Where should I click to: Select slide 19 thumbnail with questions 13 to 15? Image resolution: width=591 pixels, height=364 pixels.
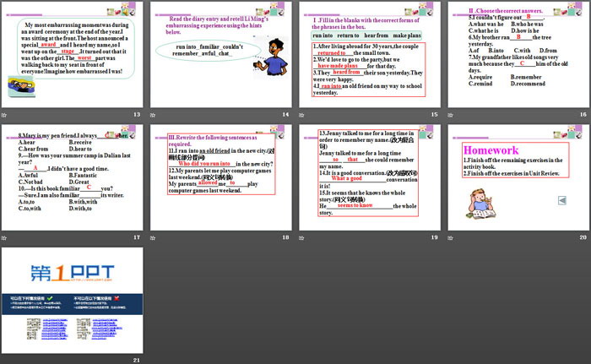pos(370,177)
